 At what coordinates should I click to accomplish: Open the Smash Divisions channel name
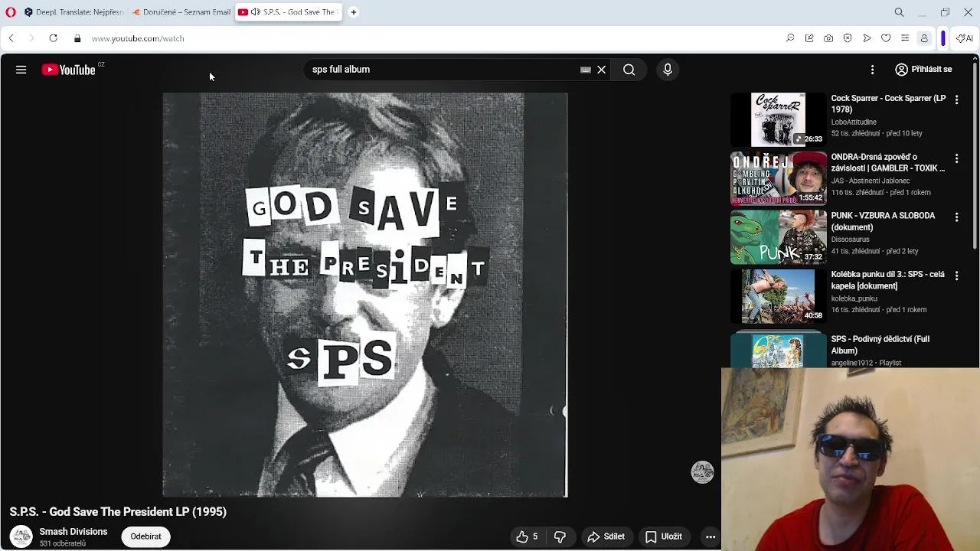point(73,532)
